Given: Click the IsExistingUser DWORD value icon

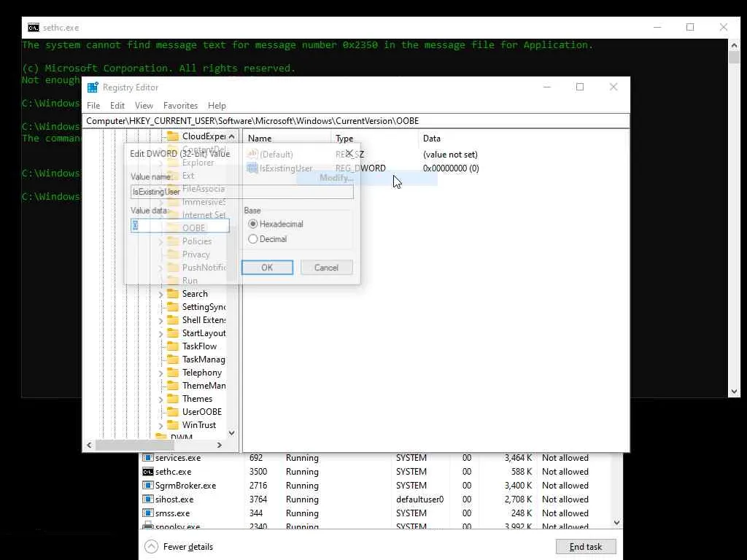Looking at the screenshot, I should tap(252, 168).
